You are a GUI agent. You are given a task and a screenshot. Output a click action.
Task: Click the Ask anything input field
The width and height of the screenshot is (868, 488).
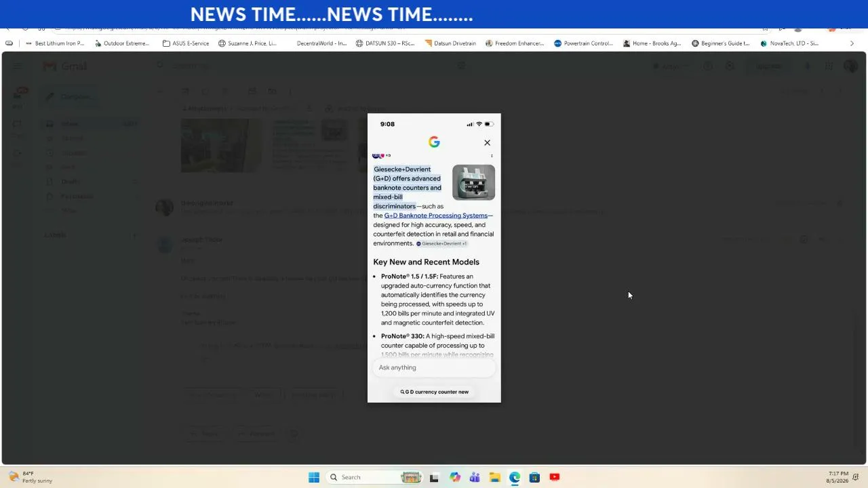[434, 367]
